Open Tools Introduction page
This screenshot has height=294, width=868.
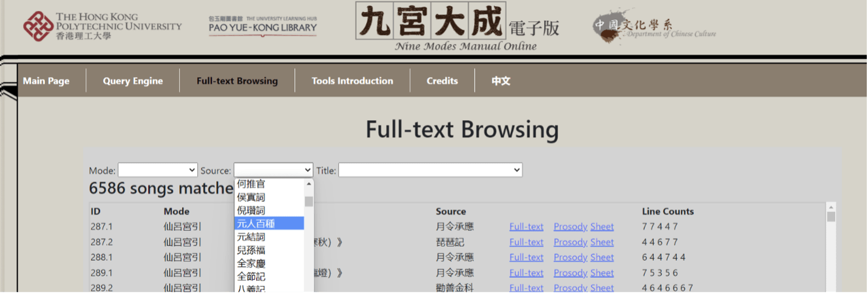(x=353, y=81)
